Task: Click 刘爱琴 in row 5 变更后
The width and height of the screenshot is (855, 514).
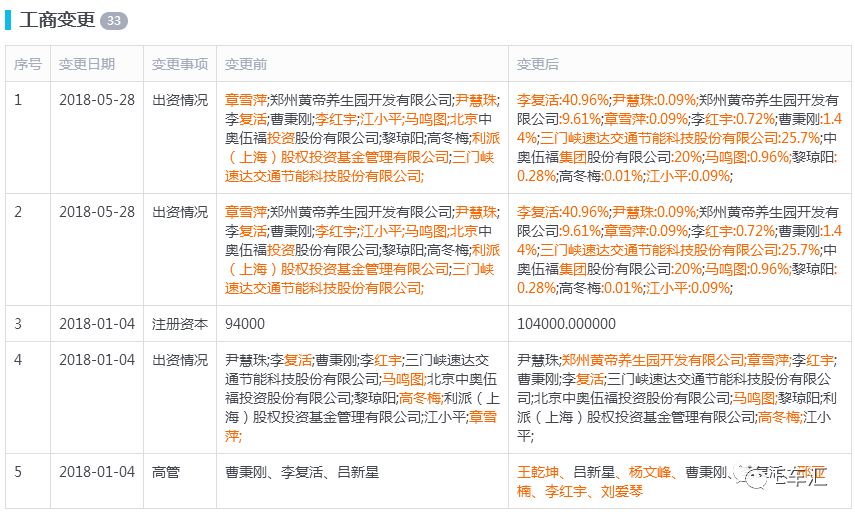Action: point(622,491)
